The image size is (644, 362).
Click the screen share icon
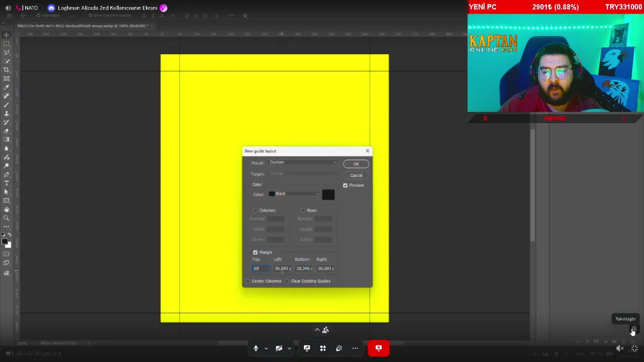pos(307,348)
